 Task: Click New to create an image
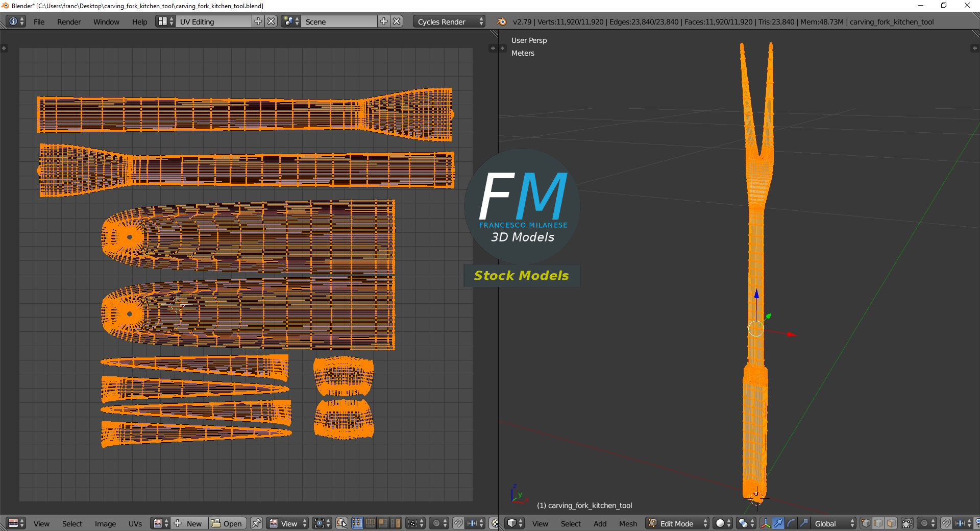click(x=189, y=523)
